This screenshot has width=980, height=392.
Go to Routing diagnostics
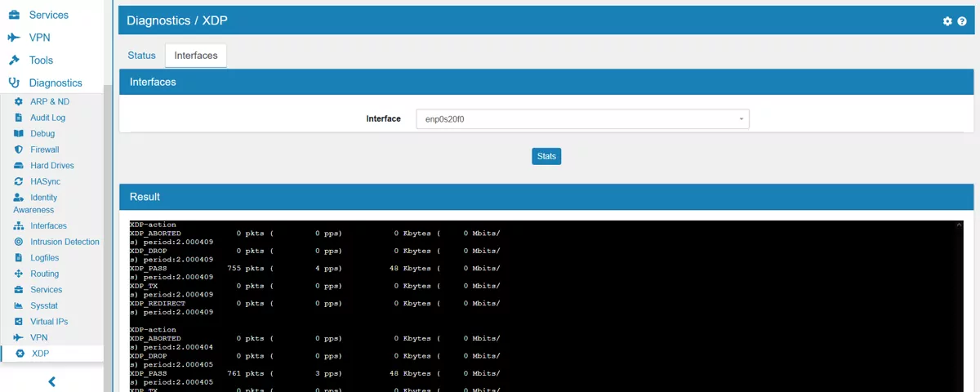point(45,274)
